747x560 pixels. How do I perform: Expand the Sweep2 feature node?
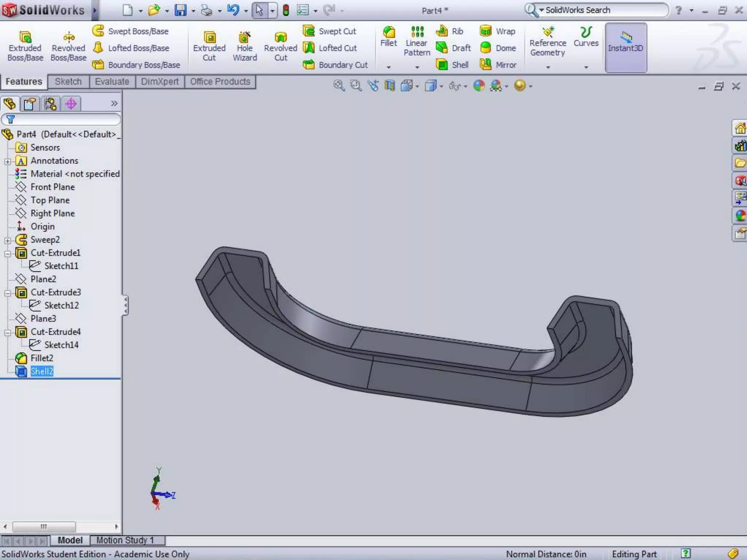pos(8,240)
